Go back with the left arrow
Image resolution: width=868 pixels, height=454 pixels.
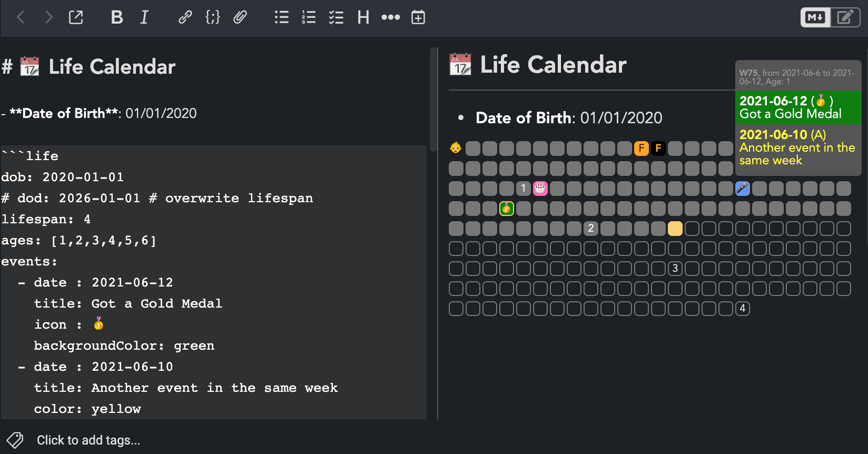click(21, 17)
